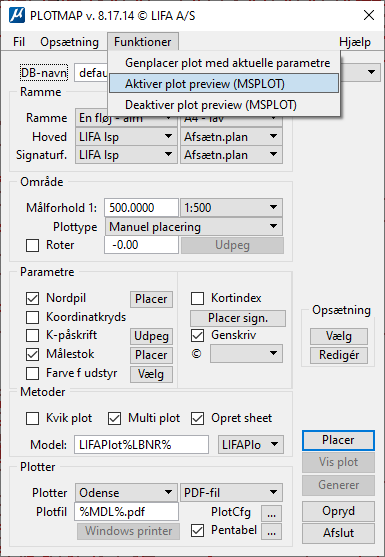Image resolution: width=385 pixels, height=557 pixels.
Task: Open the PlotCfg browse ellipsis button
Action: (271, 513)
